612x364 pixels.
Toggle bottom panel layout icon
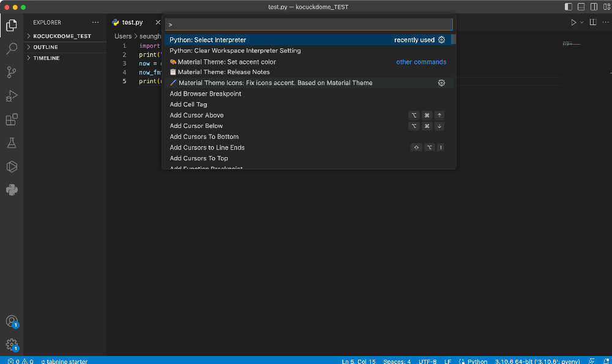(581, 7)
